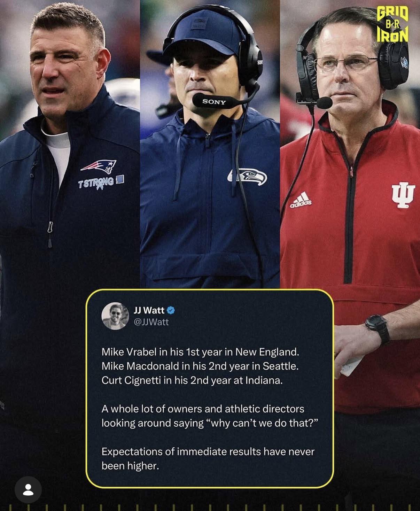Open JJ Watt's round profile avatar
Image resolution: width=420 pixels, height=511 pixels.
coord(115,316)
